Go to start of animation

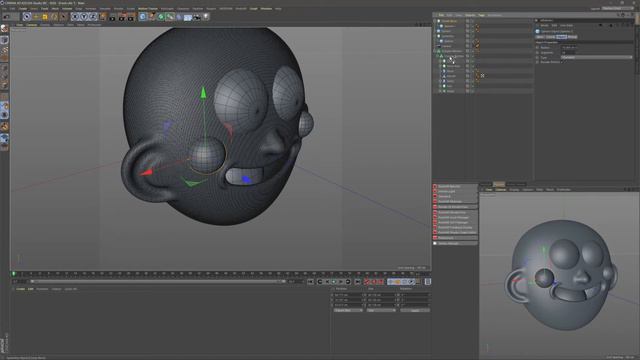(x=311, y=282)
